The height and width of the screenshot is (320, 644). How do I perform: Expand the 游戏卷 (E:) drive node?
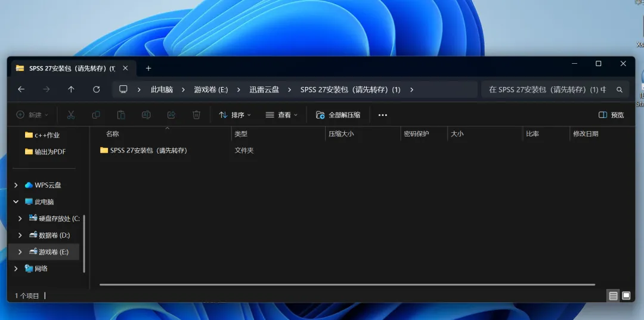(20, 252)
